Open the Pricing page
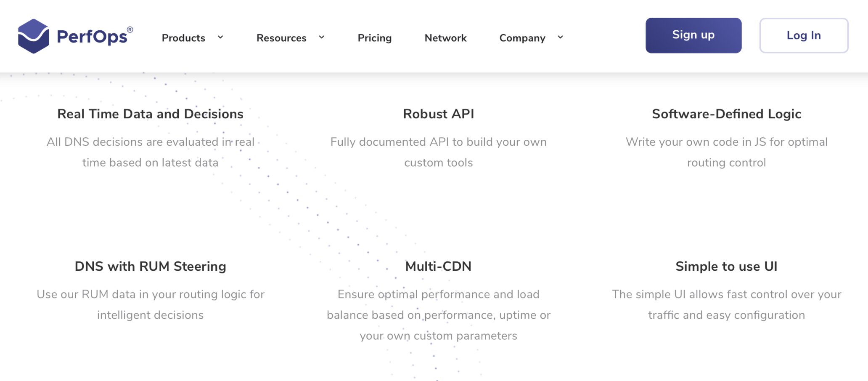The width and height of the screenshot is (868, 381). pos(374,38)
